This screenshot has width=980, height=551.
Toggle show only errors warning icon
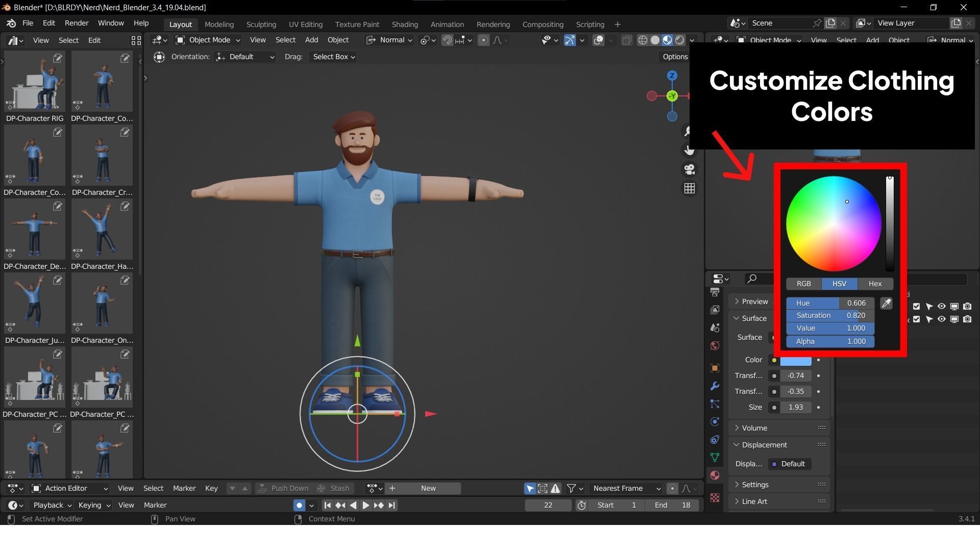pyautogui.click(x=555, y=489)
